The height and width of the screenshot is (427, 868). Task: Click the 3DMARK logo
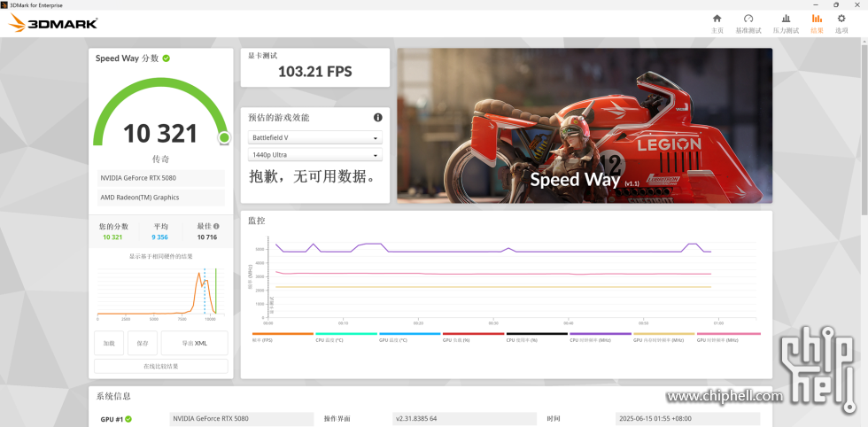[x=54, y=23]
